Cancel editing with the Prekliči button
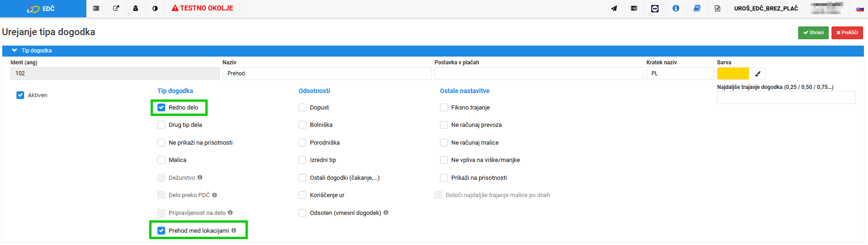 coord(847,33)
